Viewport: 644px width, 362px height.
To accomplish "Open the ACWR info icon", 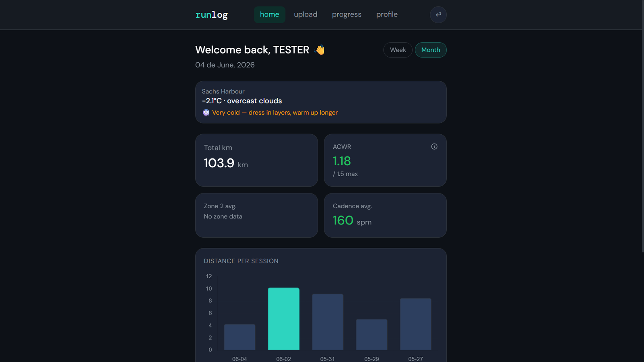I will (434, 146).
